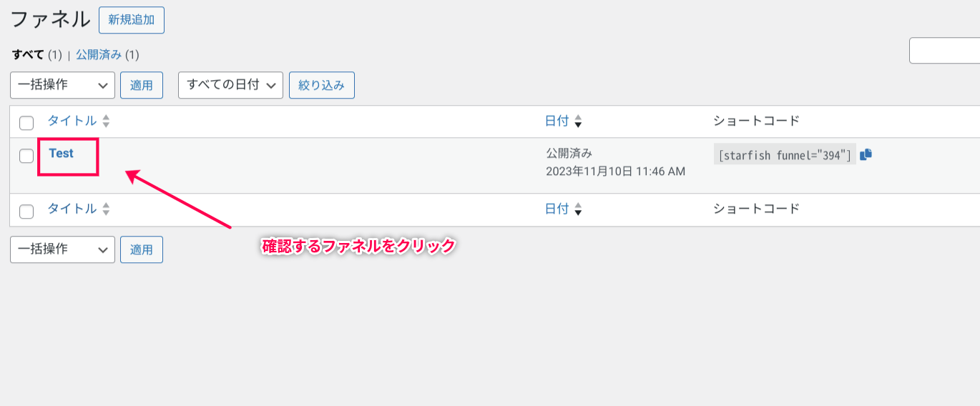980x406 pixels.
Task: Show the すべて funnels filter
Action: pos(29,54)
